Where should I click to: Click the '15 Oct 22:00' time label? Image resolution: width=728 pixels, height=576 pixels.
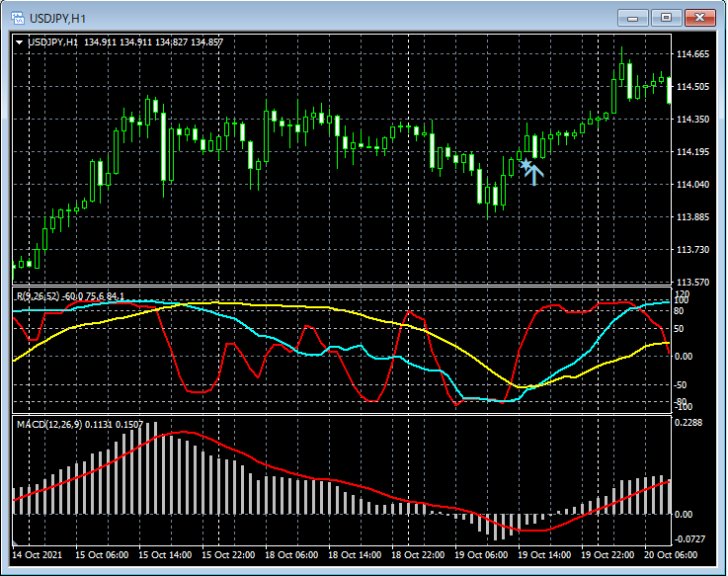[228, 555]
